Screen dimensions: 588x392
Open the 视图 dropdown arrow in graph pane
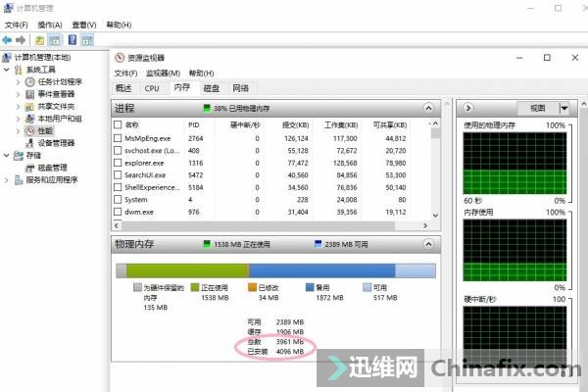click(564, 108)
